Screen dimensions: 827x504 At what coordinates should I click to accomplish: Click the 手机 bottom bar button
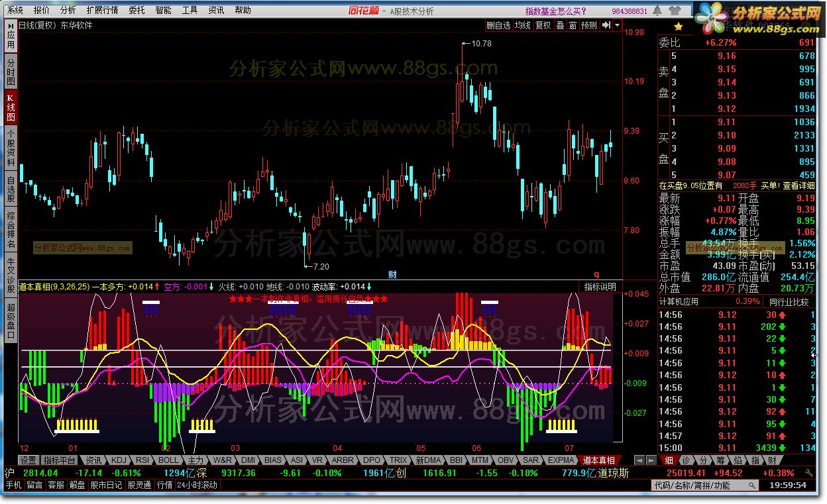[14, 485]
